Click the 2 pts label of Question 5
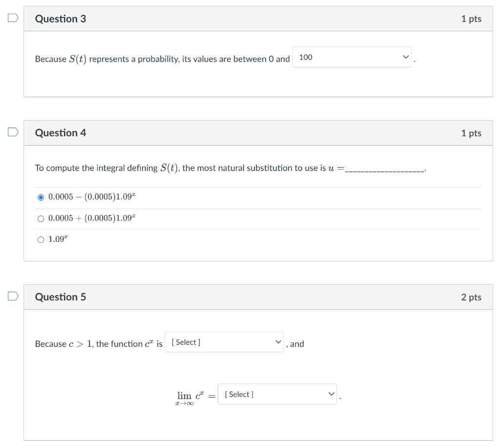 click(x=471, y=297)
